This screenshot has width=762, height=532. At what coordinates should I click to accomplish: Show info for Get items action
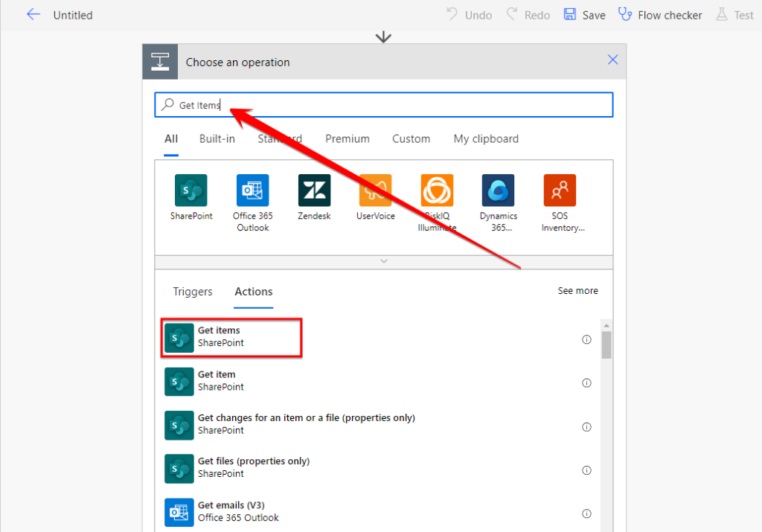tap(586, 339)
